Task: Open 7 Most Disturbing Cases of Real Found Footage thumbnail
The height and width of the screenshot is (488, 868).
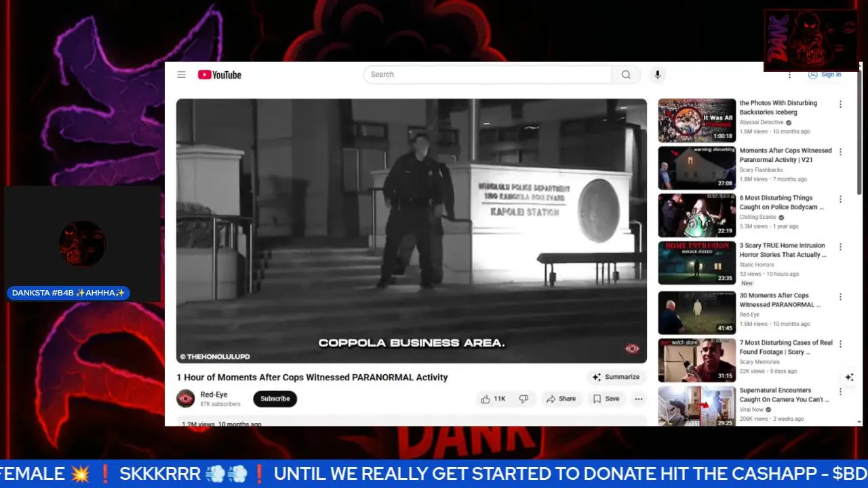Action: click(x=697, y=361)
